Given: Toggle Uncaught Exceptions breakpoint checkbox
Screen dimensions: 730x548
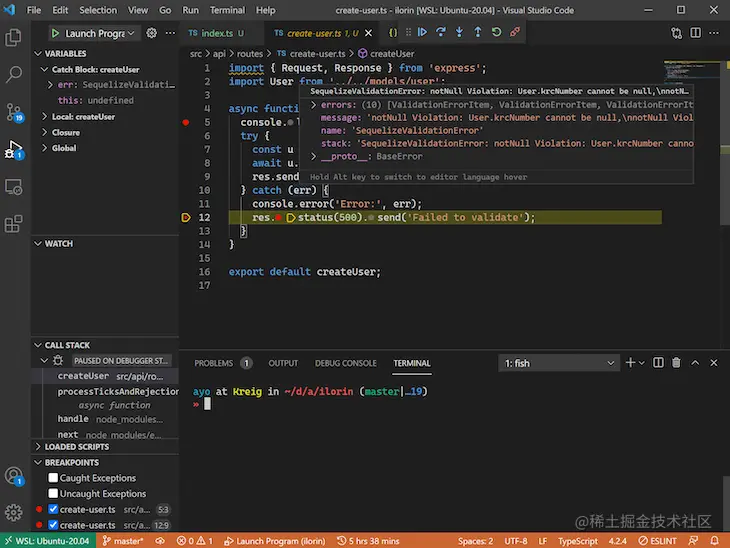Looking at the screenshot, I should coord(53,494).
